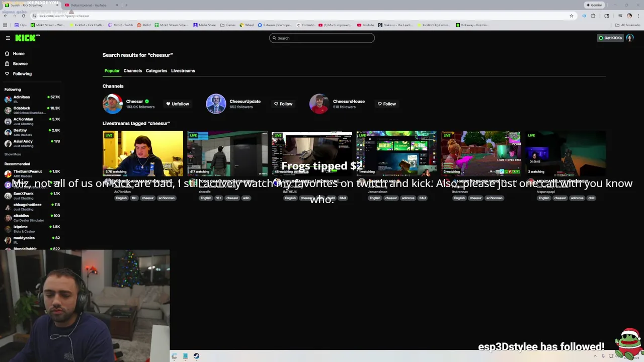Open Ac7ionMan channel in Following sidebar
Screen dimensions: 644x362
[32, 121]
